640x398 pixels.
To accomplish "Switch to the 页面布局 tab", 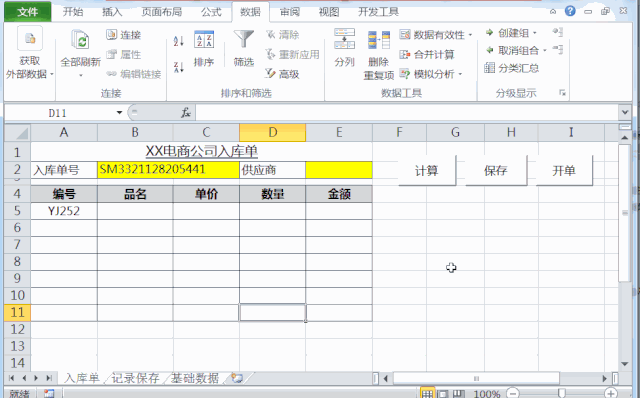I will click(x=162, y=12).
